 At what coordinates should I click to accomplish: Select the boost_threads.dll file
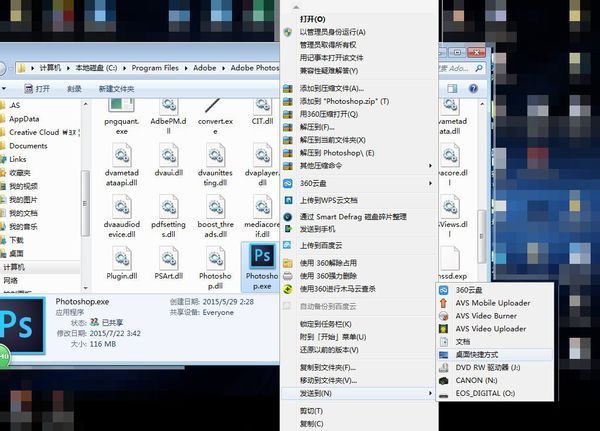pyautogui.click(x=215, y=216)
